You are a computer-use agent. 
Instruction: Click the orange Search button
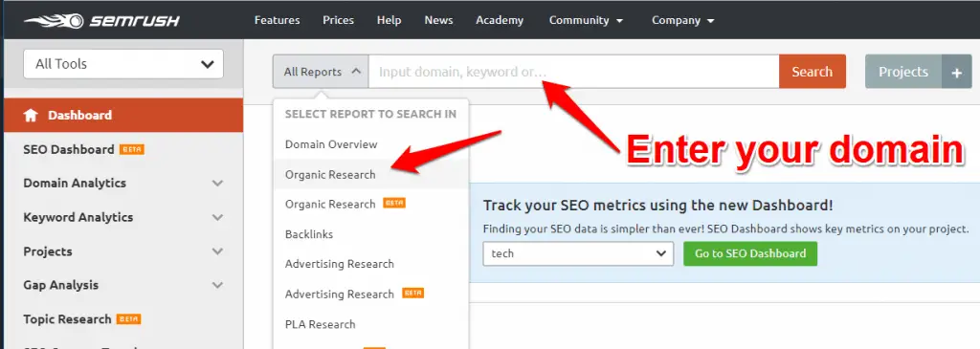coord(812,72)
